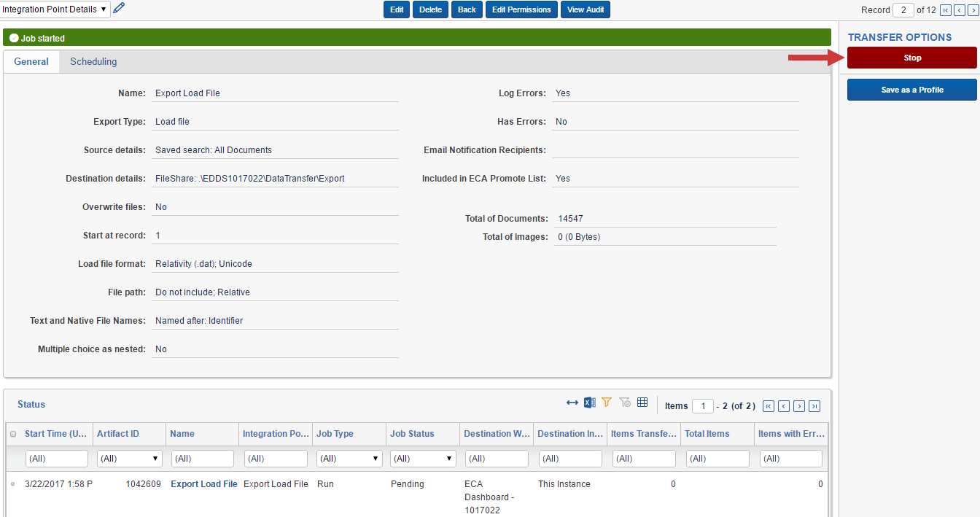Go to previous page of Status items
The width and height of the screenshot is (980, 517).
(x=784, y=406)
